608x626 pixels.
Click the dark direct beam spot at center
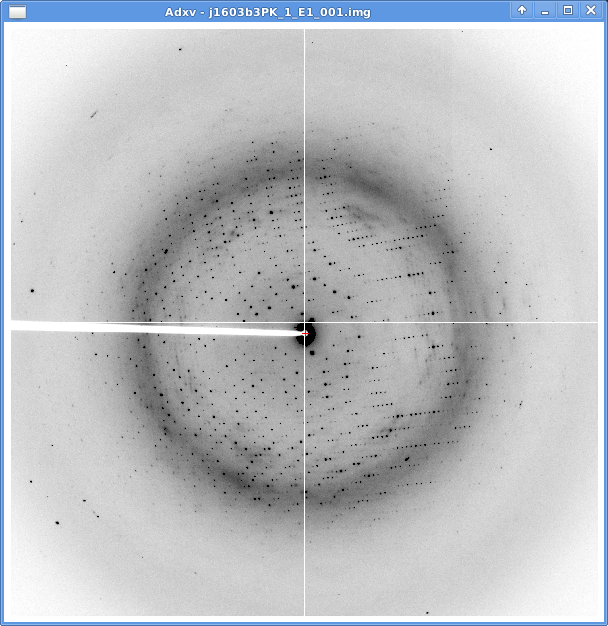tap(307, 335)
